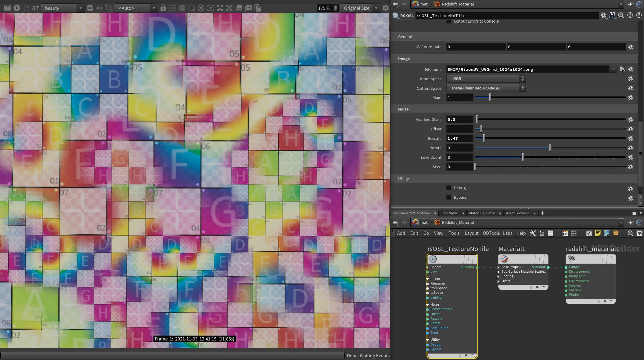Click the GradientScale value field

tap(459, 119)
